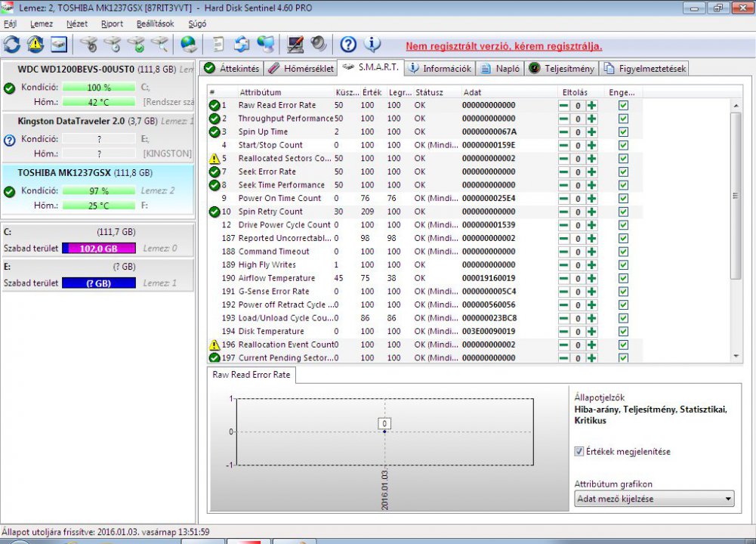The image size is (756, 544).
Task: Click the speaker icon in the toolbar
Action: click(319, 45)
